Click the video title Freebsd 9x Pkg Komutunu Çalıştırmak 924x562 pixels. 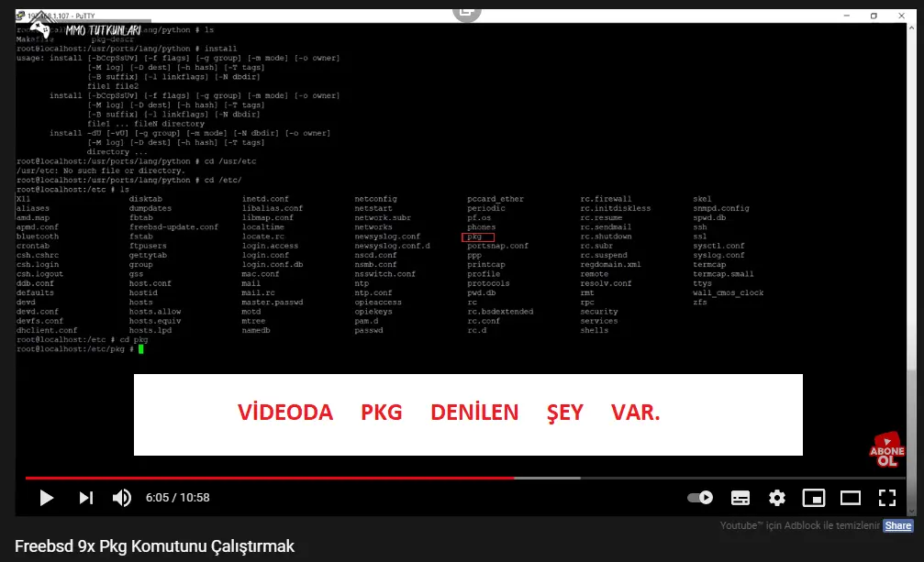point(154,546)
